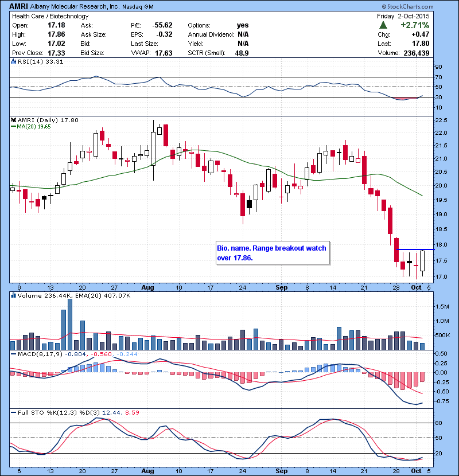This screenshot has width=459, height=476.
Task: Click the 1.5M volume axis label
Action: [x=442, y=307]
